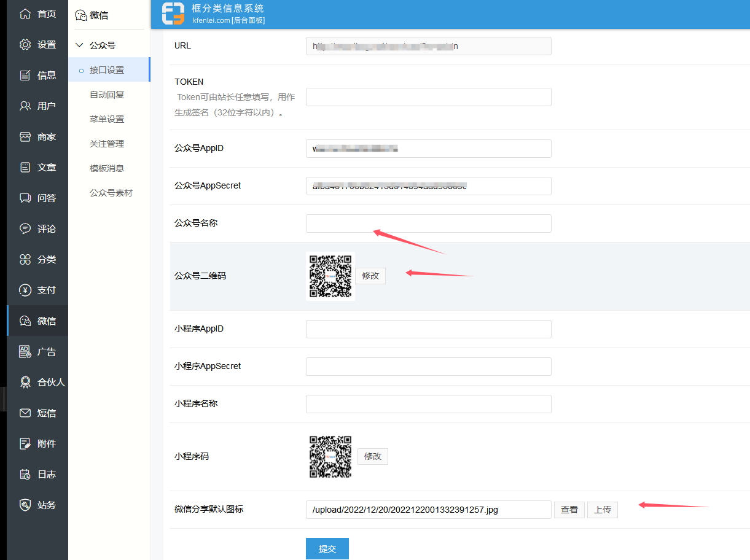Click the home icon in sidebar

point(25,14)
